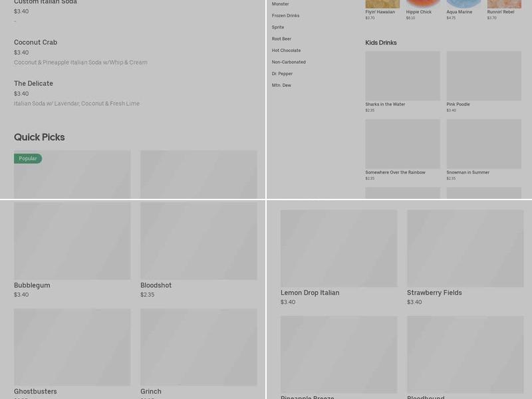
Task: Jump to the Non-Carbonated category
Action: 289,62
